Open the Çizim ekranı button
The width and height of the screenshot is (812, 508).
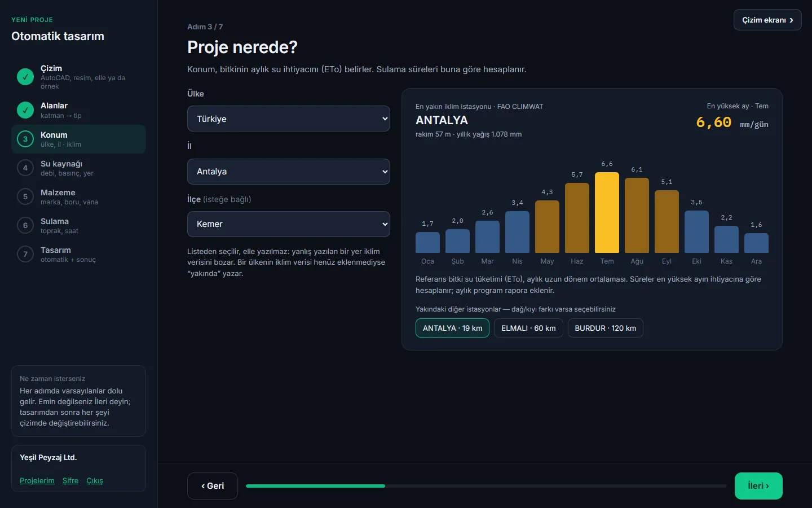[767, 20]
